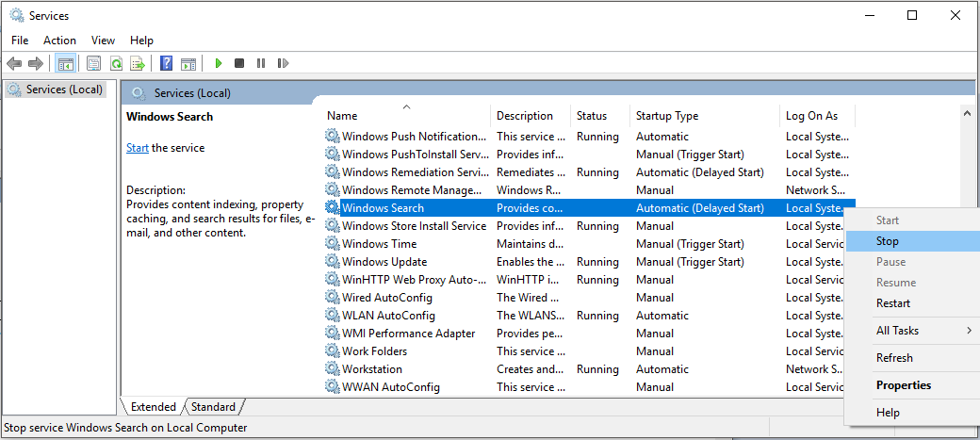Switch to the Standard tab

tap(213, 407)
